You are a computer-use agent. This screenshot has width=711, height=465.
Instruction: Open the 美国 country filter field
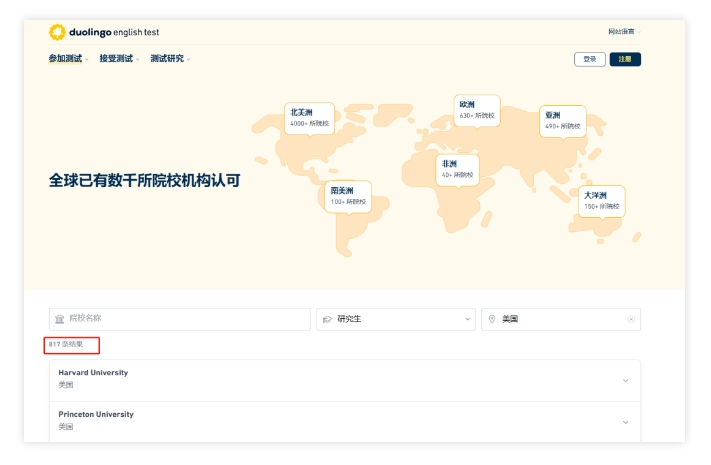click(x=561, y=319)
